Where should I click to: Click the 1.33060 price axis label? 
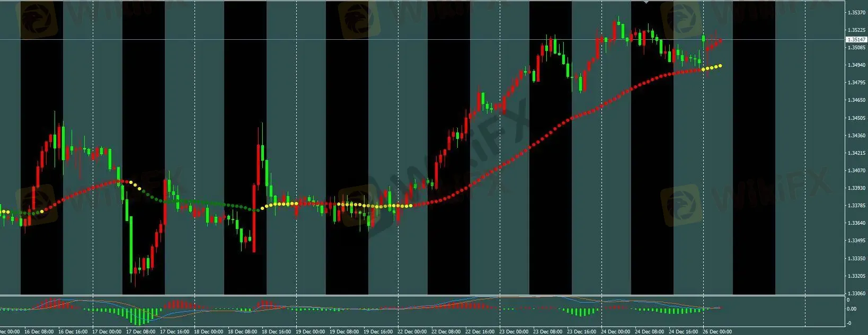pos(857,294)
